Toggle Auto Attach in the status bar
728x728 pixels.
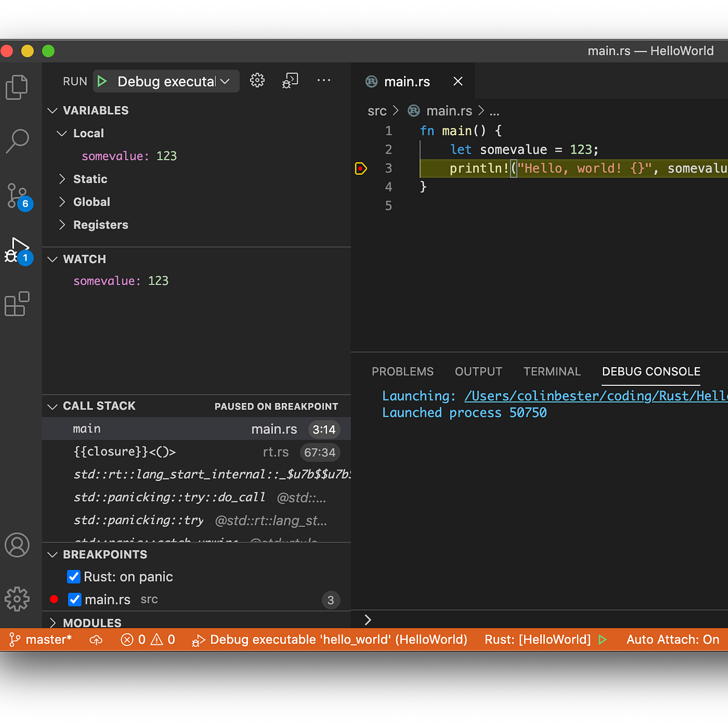[x=672, y=639]
